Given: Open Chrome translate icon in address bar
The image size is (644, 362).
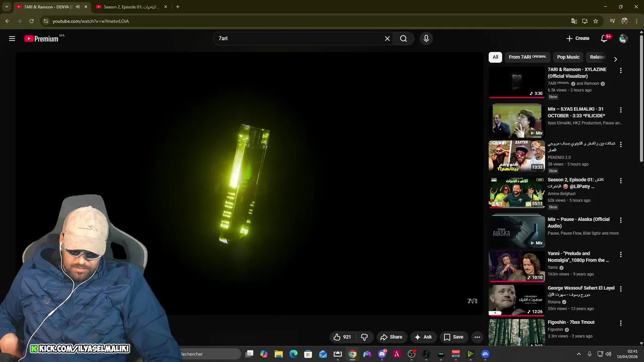Looking at the screenshot, I should pyautogui.click(x=574, y=21).
